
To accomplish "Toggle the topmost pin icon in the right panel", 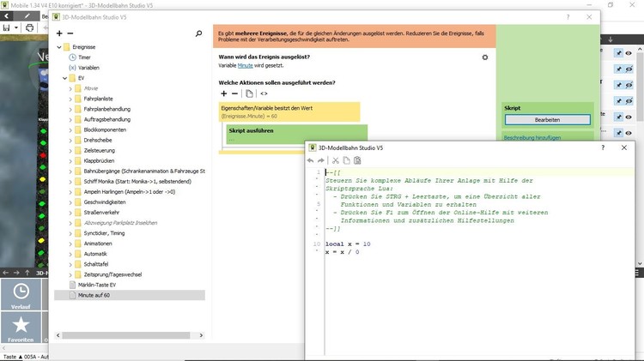I will pyautogui.click(x=618, y=53).
